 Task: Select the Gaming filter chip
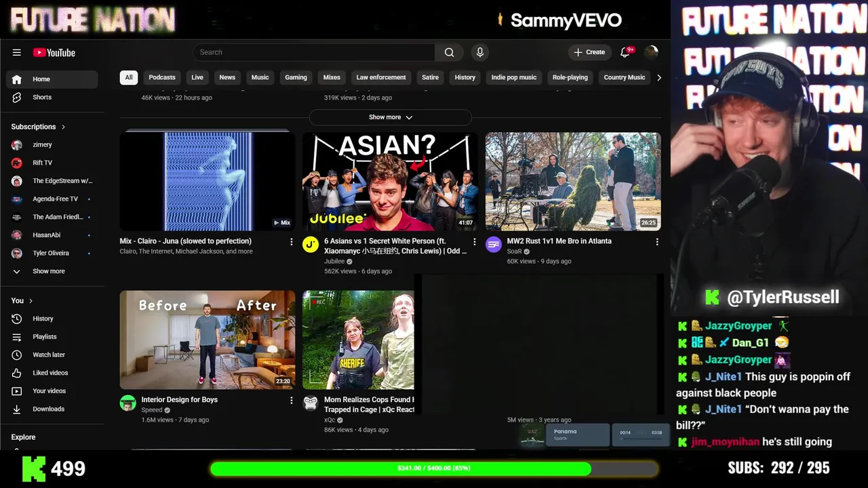pos(296,77)
